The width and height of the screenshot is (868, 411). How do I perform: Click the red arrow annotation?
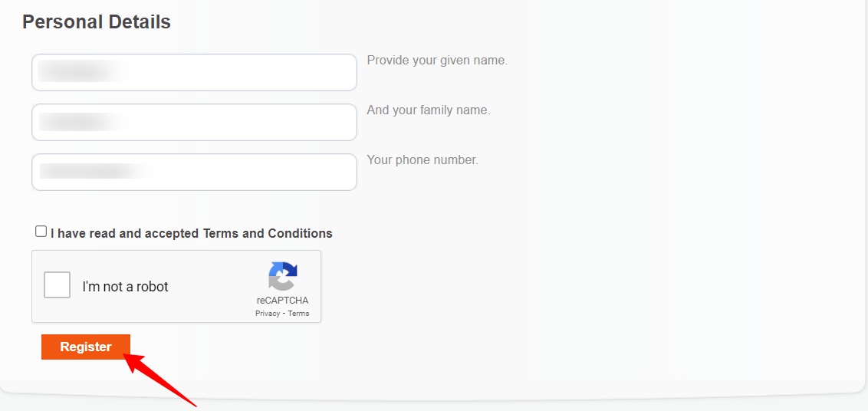163,380
